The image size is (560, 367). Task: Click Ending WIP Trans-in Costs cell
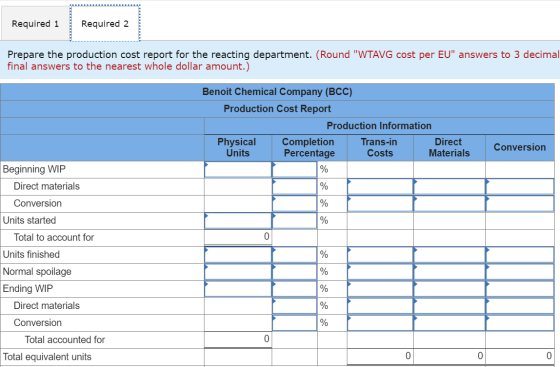[x=380, y=289]
